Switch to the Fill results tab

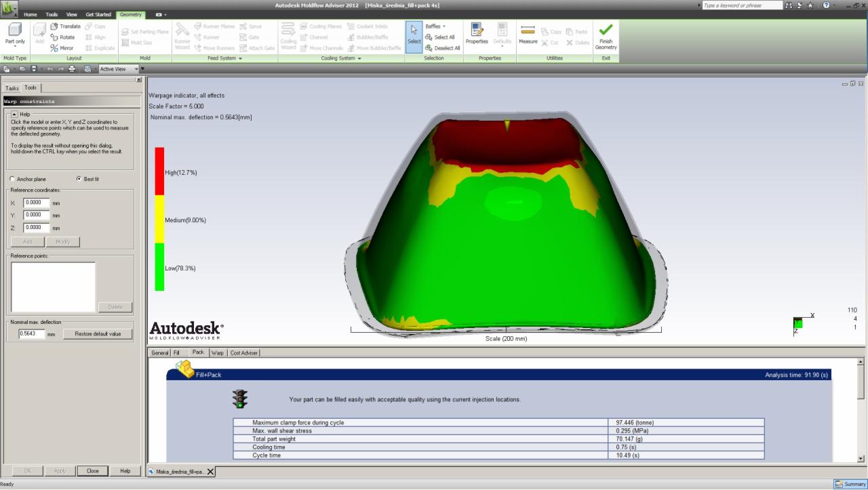coord(176,353)
